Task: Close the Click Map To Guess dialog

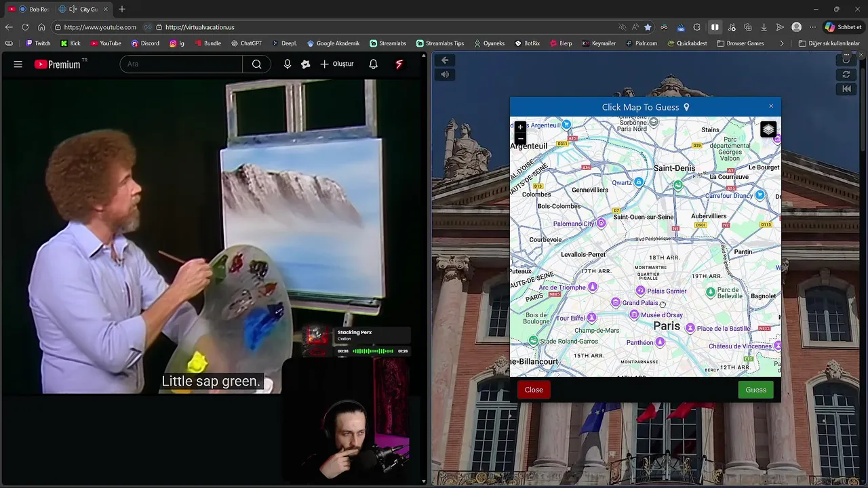Action: tap(771, 106)
